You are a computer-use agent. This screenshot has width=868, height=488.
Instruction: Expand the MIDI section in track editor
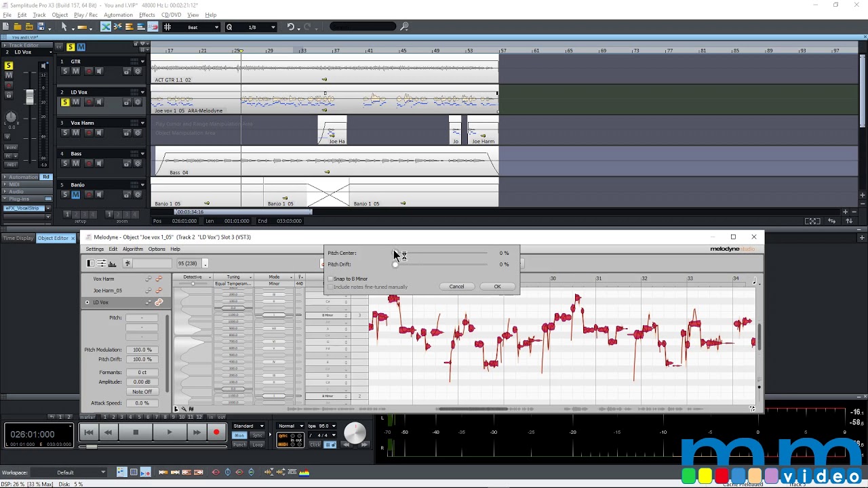click(x=5, y=184)
